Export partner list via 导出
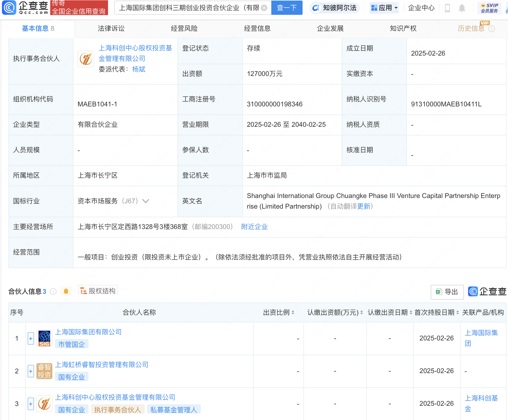Screen dimensions: 508x420 click(x=447, y=292)
